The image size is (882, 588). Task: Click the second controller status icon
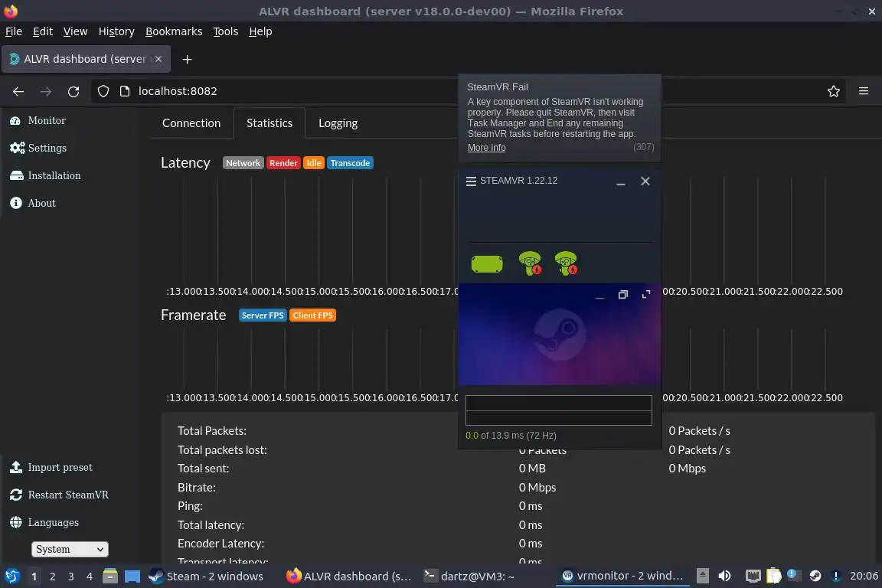566,263
